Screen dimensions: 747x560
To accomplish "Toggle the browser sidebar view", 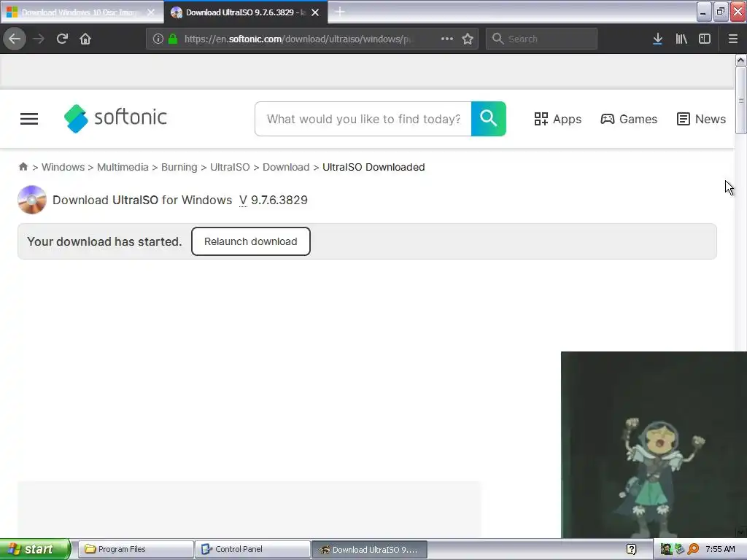I will (x=705, y=39).
